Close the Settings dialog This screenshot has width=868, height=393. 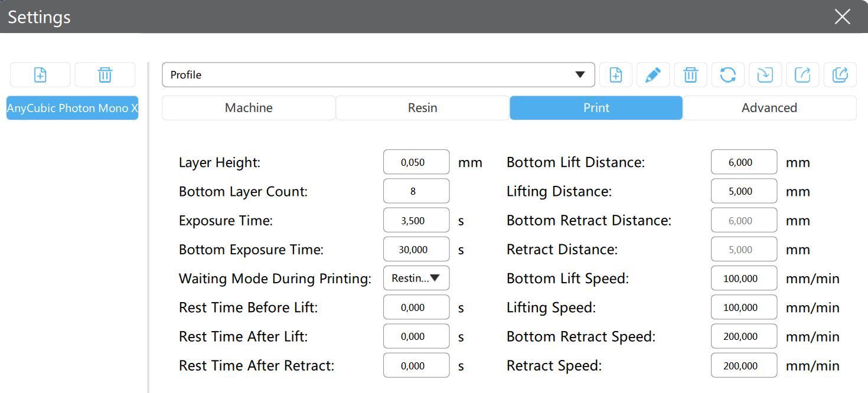842,17
